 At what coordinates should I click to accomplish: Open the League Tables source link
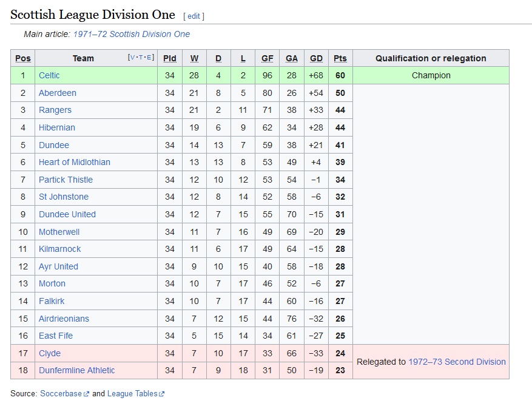point(132,394)
